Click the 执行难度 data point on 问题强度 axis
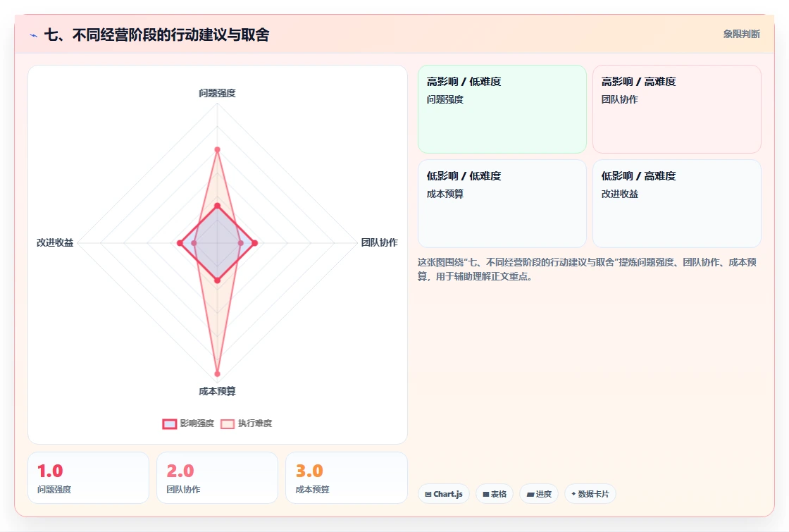 [218, 149]
